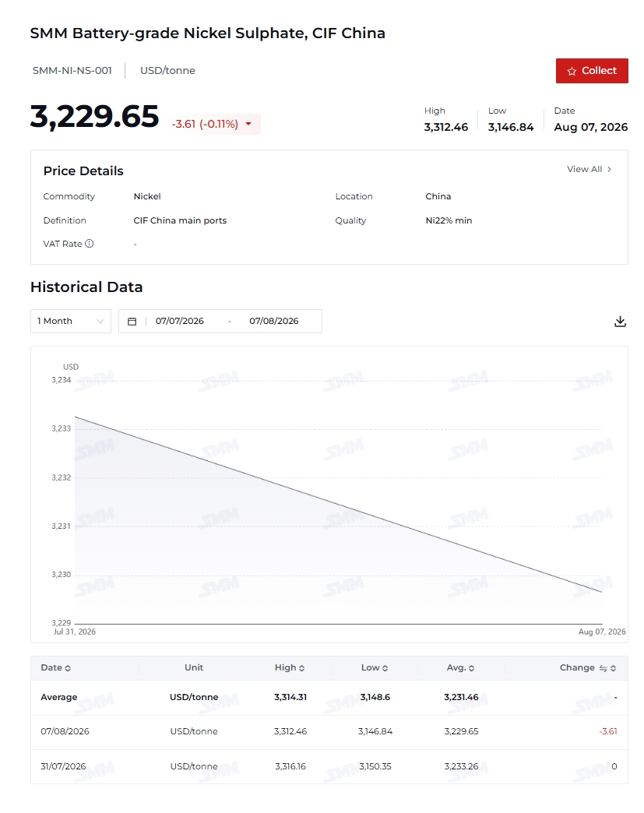Screen dimensions: 644x813
Task: Click the Historical Data heading
Action: pos(86,287)
